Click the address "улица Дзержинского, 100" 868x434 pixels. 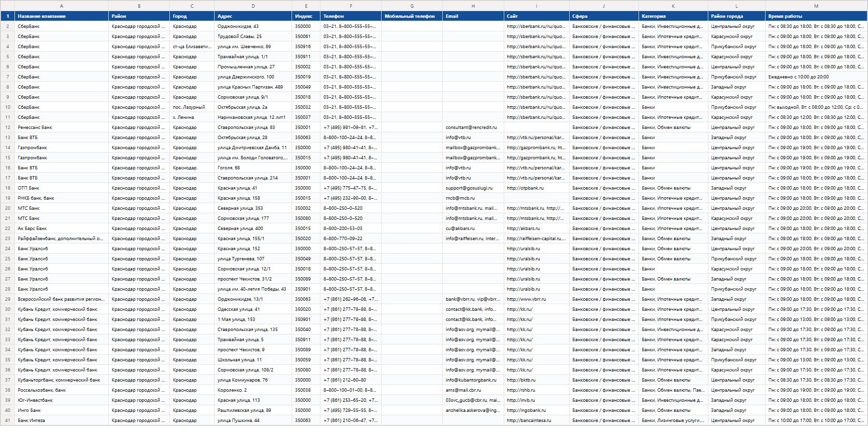pos(253,77)
